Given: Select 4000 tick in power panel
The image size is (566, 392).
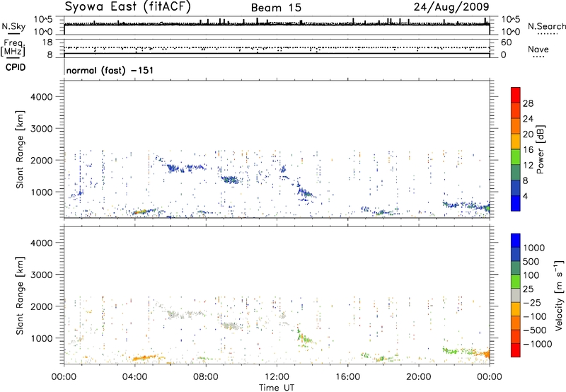Looking at the screenshot, I should (x=41, y=97).
